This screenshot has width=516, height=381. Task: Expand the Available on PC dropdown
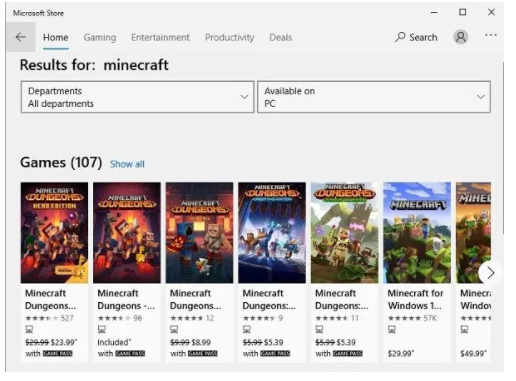point(374,97)
